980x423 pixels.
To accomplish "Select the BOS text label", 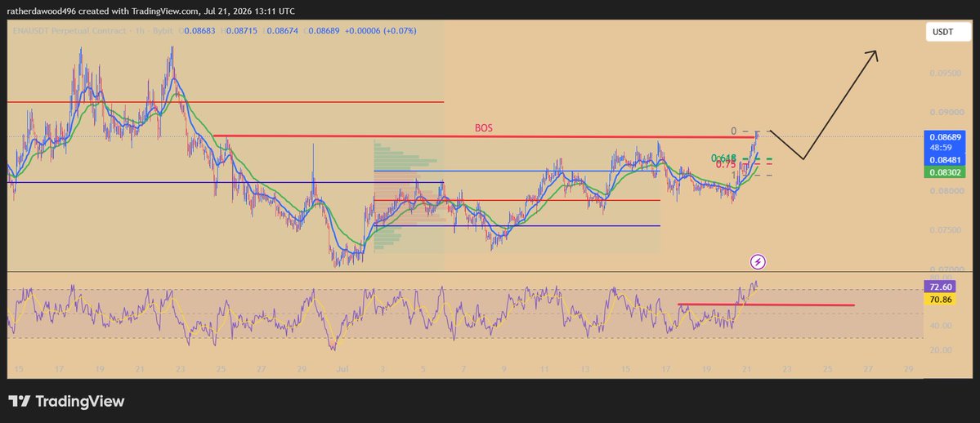I will pyautogui.click(x=483, y=128).
